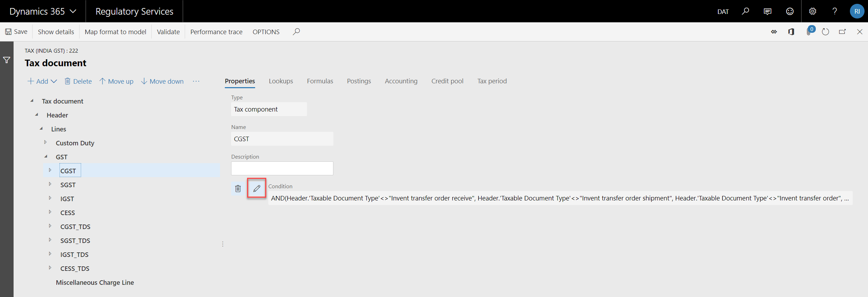Open the filter funnel pane
Screen dimensions: 868x297
coord(7,60)
